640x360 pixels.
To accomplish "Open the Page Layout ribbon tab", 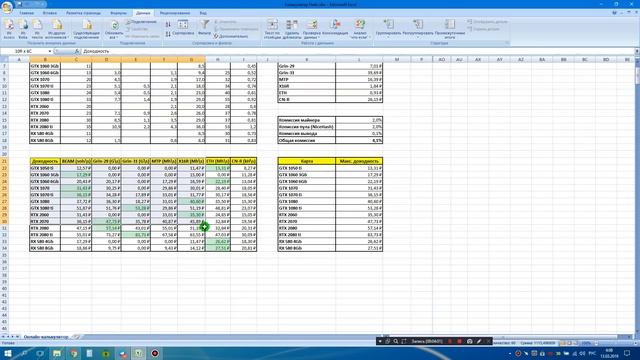I will [83, 13].
